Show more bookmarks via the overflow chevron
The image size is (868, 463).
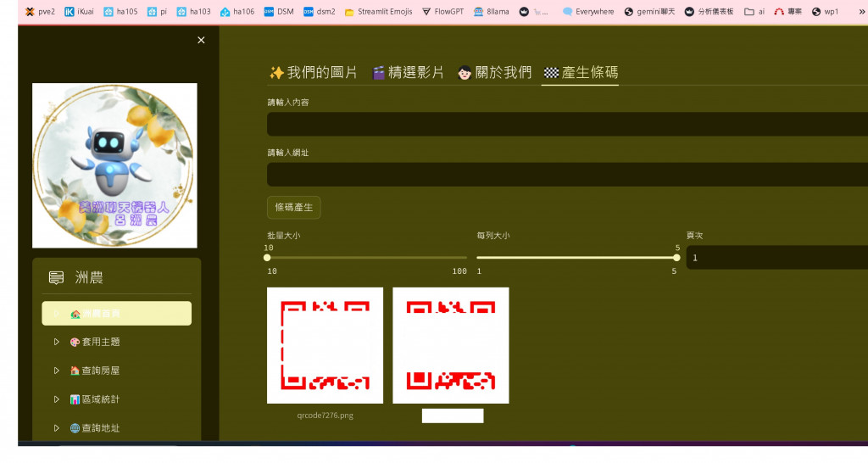click(862, 12)
